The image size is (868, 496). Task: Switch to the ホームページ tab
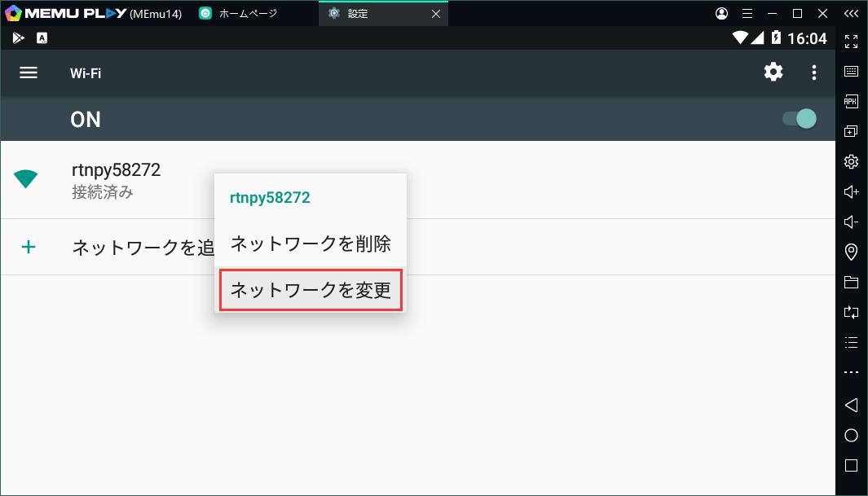248,14
